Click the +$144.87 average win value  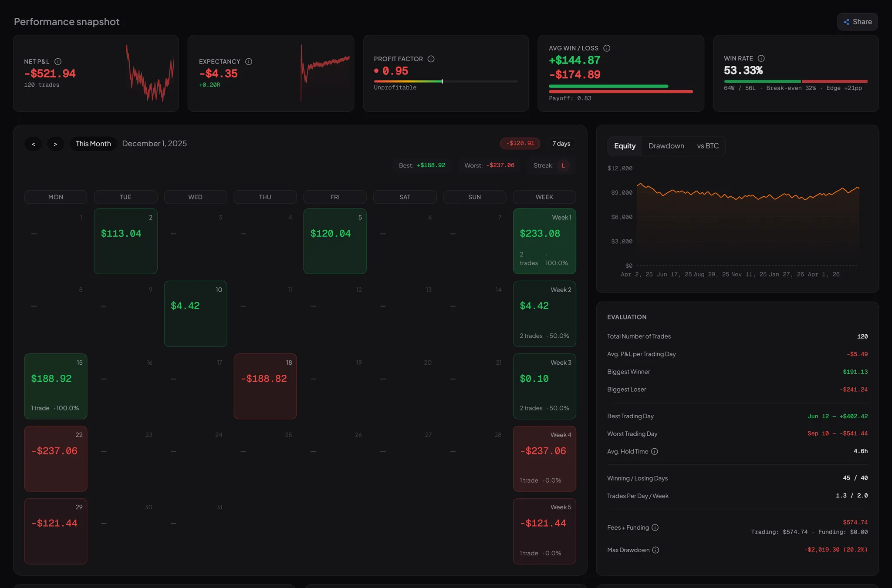574,60
